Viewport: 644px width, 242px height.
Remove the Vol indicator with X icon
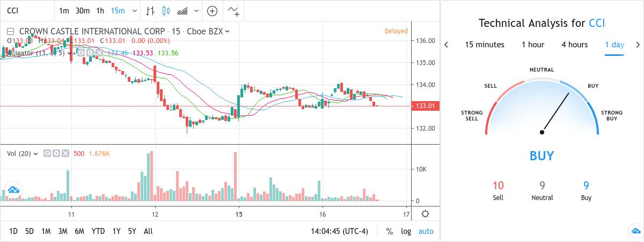tap(65, 154)
